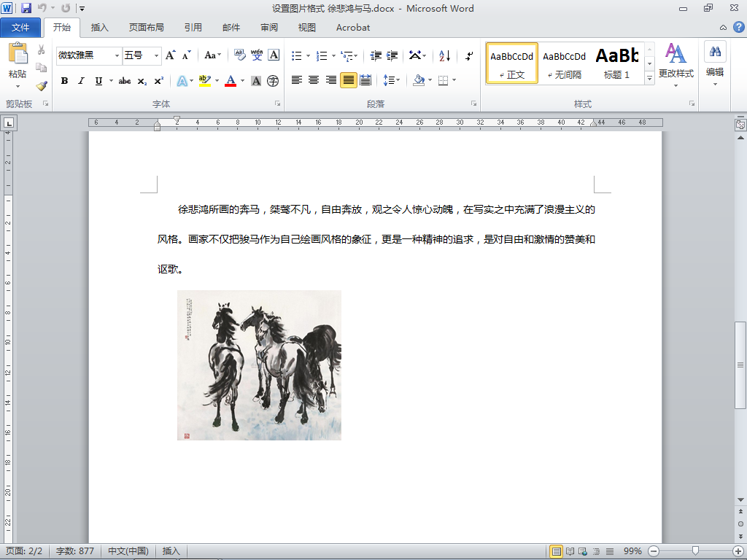
Task: Switch to Print Layout view in status bar
Action: point(556,551)
